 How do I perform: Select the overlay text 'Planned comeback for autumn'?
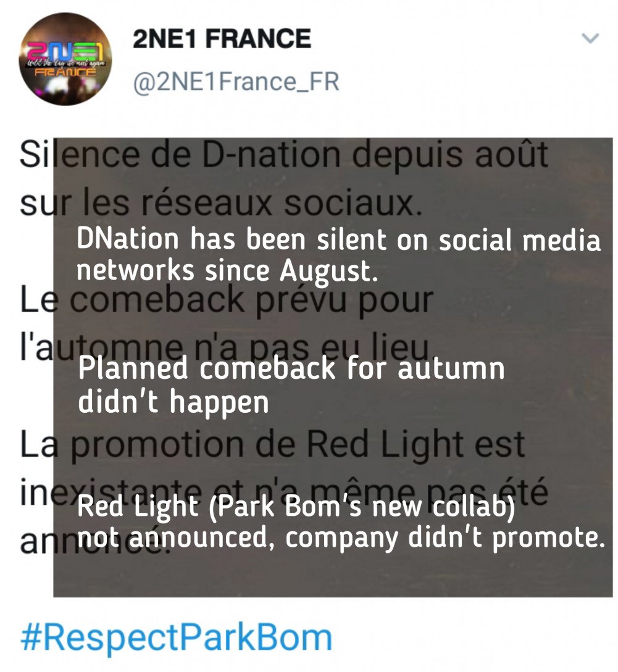click(x=291, y=368)
